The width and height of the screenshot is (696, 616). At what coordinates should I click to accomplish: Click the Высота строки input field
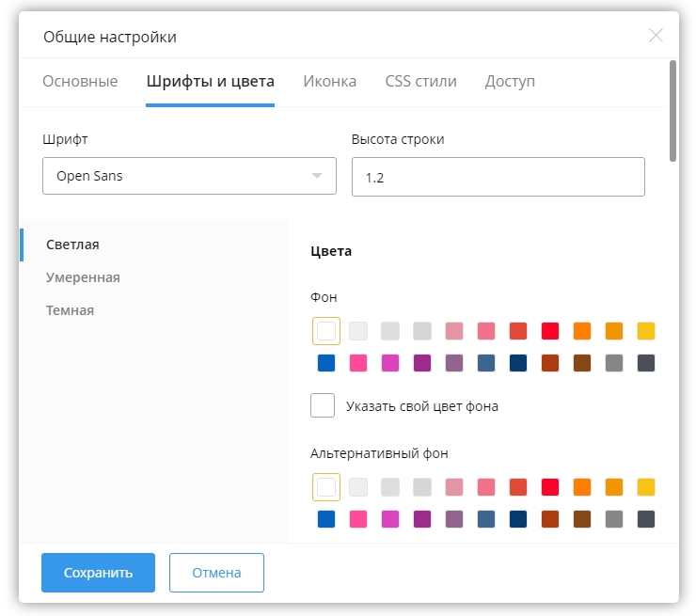pyautogui.click(x=498, y=177)
